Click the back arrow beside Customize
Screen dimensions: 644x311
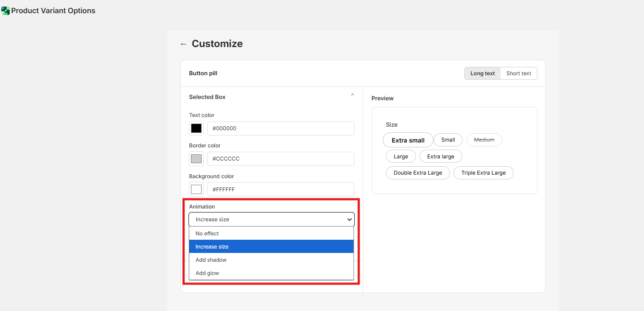184,44
